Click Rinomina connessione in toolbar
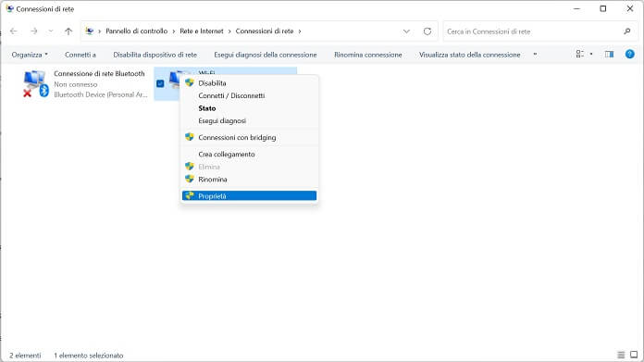The width and height of the screenshot is (644, 362). tap(368, 55)
